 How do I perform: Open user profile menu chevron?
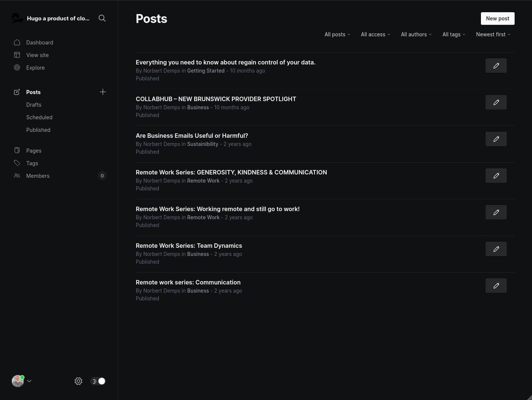click(29, 381)
